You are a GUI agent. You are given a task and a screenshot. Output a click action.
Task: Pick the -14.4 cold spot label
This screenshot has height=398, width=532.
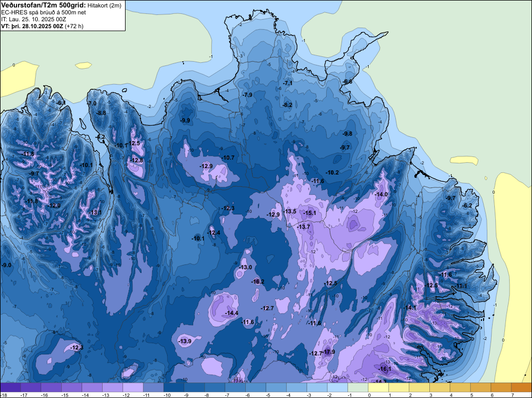pyautogui.click(x=231, y=313)
